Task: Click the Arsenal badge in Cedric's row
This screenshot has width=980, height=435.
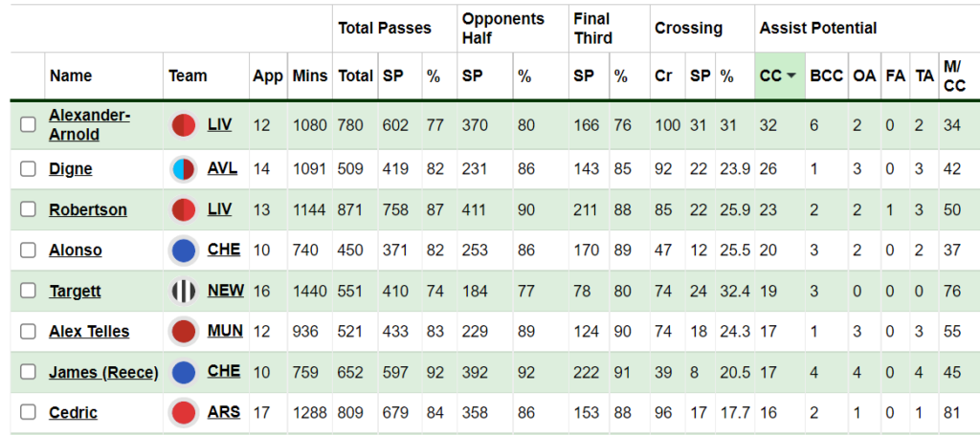Action: (184, 412)
